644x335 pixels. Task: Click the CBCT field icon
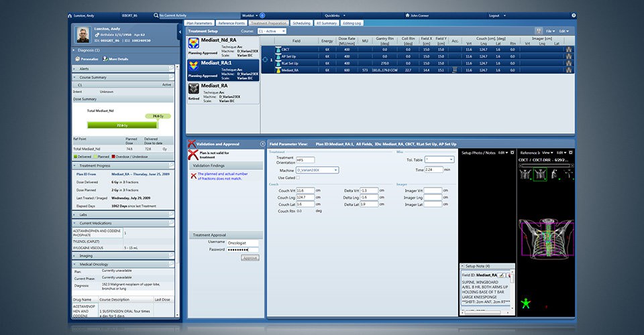pyautogui.click(x=278, y=50)
